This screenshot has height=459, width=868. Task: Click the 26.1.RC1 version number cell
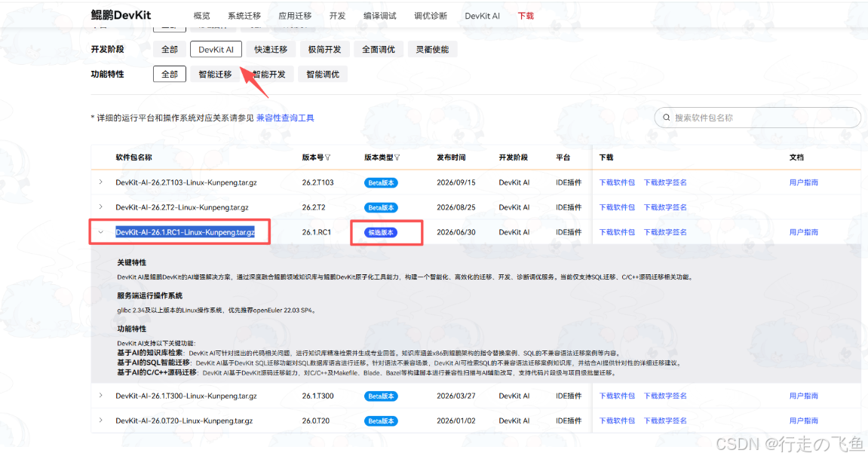(316, 232)
